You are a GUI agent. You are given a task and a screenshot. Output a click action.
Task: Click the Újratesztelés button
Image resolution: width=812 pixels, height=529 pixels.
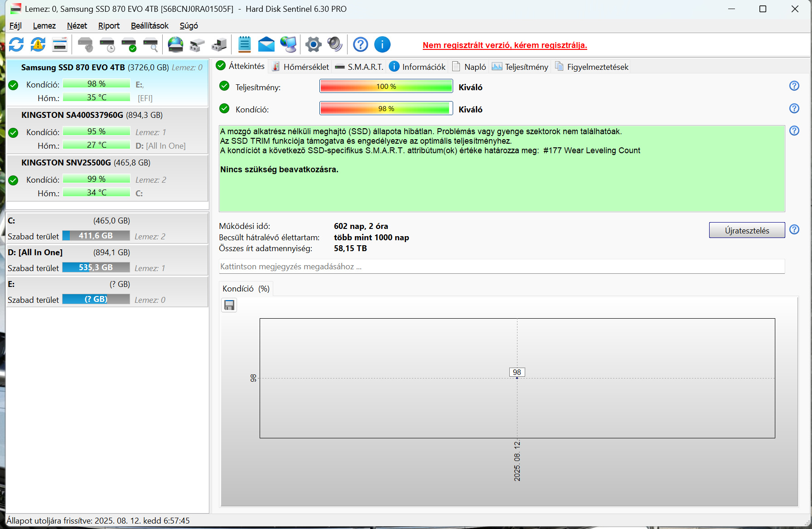coord(747,230)
